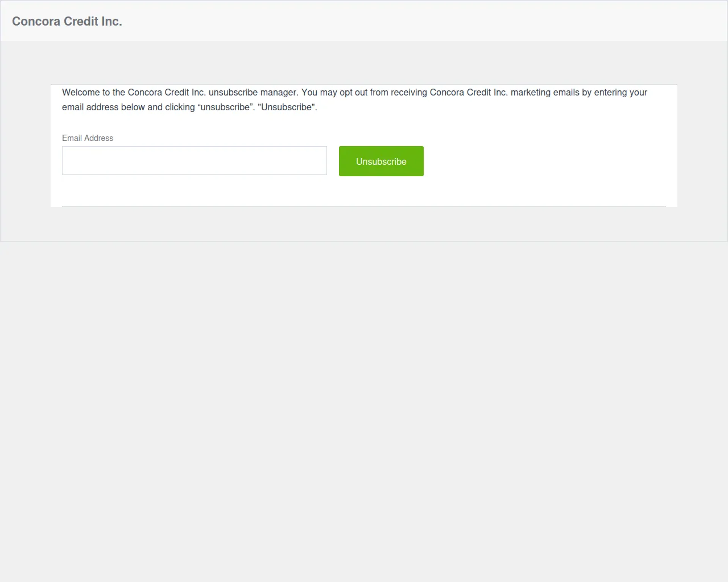Select the Email Address label
This screenshot has width=728, height=582.
[88, 138]
